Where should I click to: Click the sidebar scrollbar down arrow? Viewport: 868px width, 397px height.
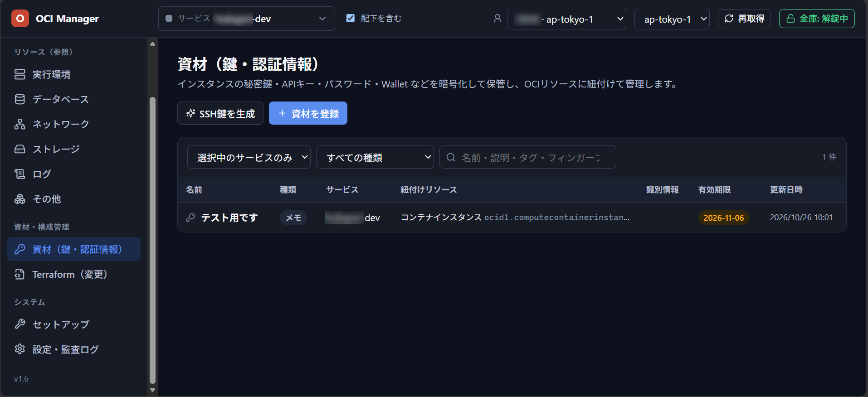tap(152, 390)
